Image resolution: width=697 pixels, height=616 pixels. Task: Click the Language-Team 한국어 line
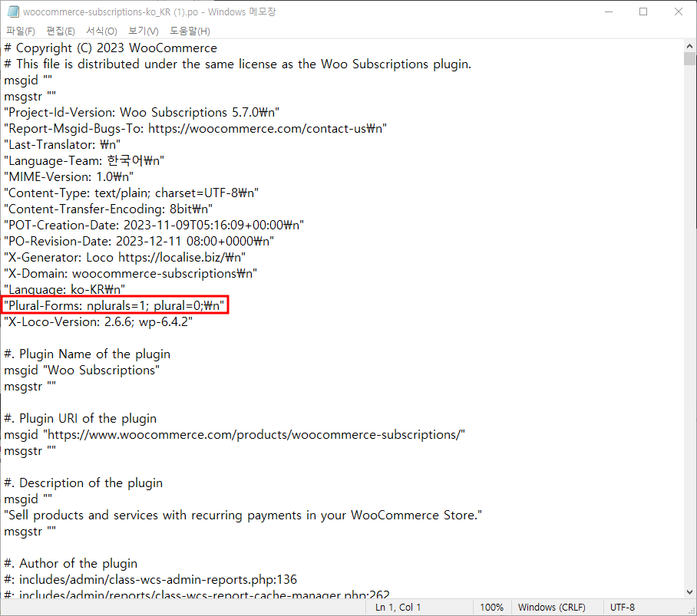pyautogui.click(x=84, y=161)
